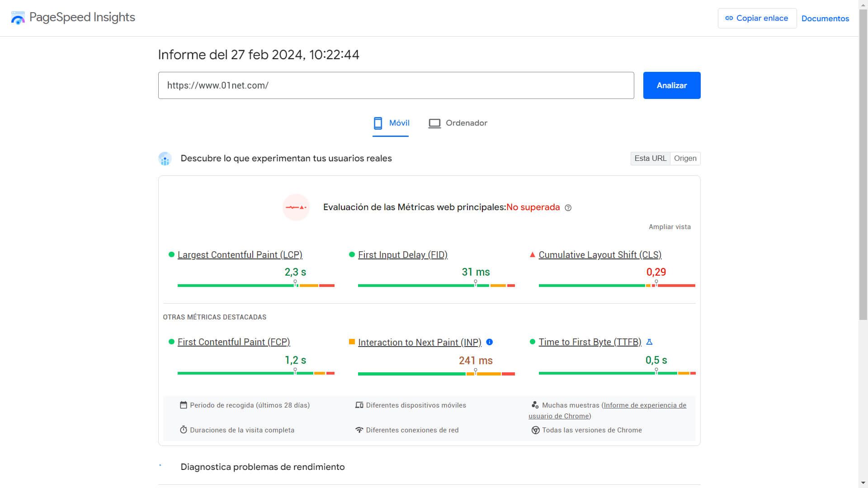Click the experimental flask icon beside TTFB
The image size is (868, 488).
coord(649,342)
